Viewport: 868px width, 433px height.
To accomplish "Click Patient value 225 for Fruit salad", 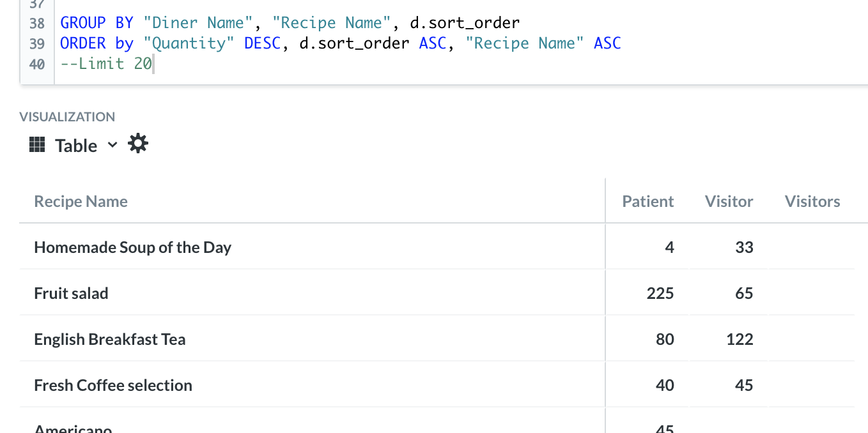I will pyautogui.click(x=660, y=293).
